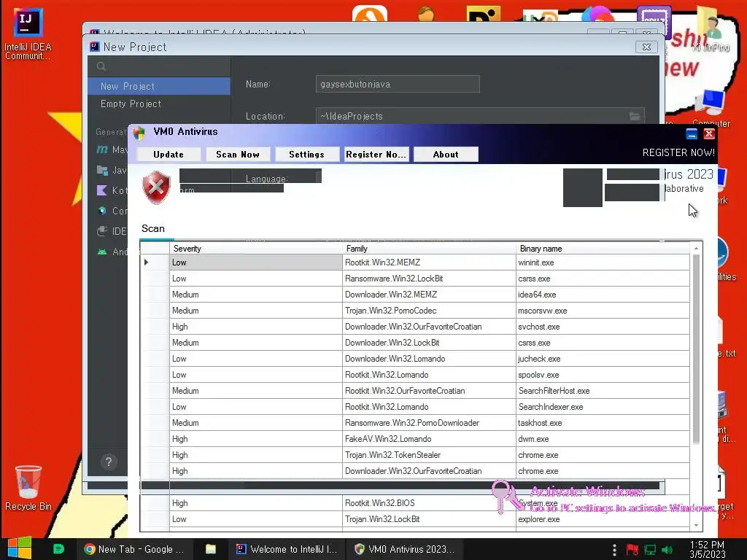Click the svchost.exe cell
This screenshot has height=560, width=747.
603,327
